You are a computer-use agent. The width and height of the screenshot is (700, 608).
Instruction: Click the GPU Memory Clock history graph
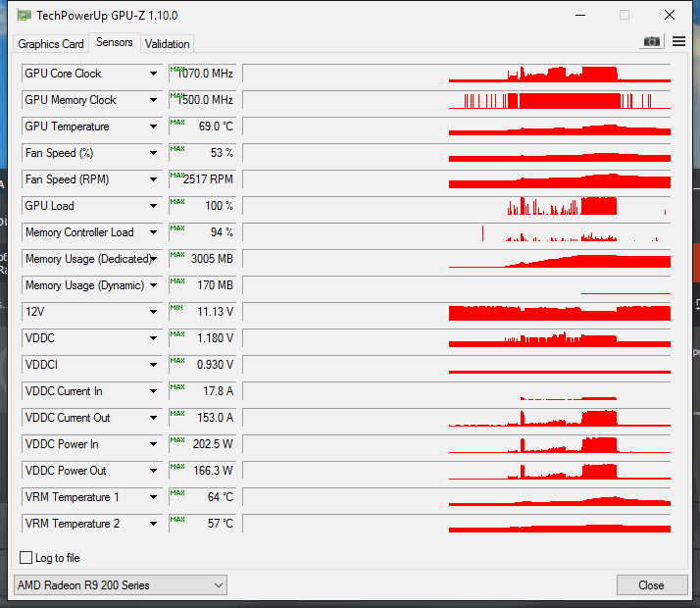point(457,100)
